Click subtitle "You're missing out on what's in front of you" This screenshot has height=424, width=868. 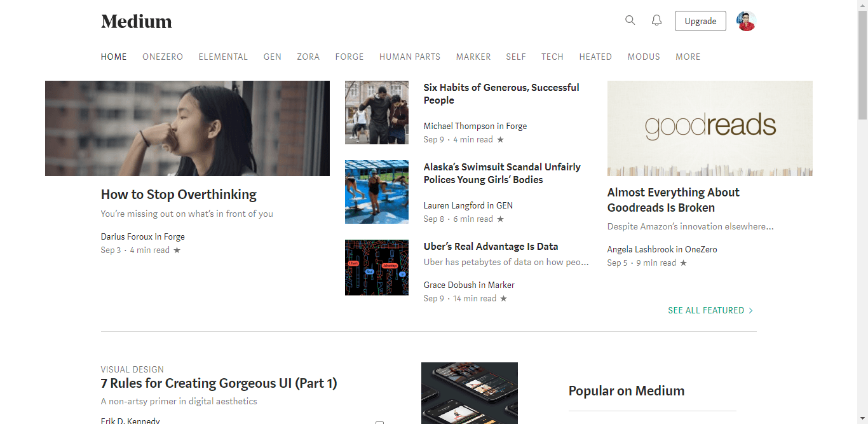point(187,214)
